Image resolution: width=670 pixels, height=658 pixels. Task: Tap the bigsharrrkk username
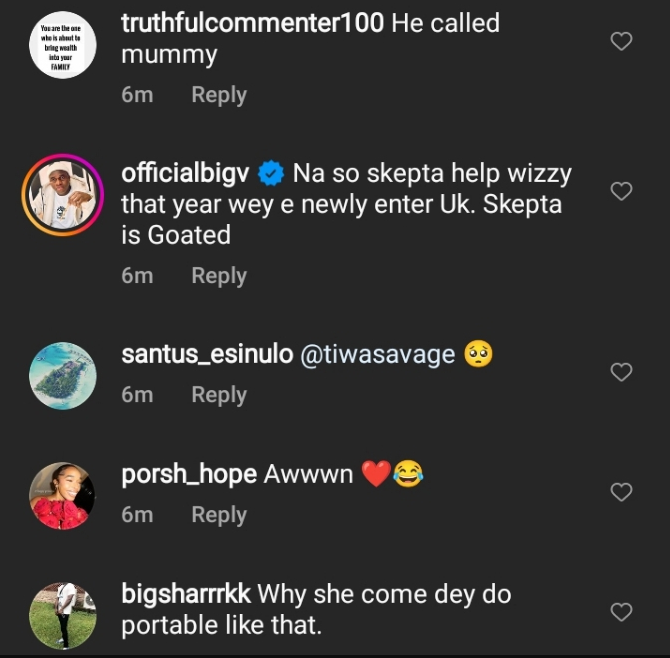click(x=186, y=594)
